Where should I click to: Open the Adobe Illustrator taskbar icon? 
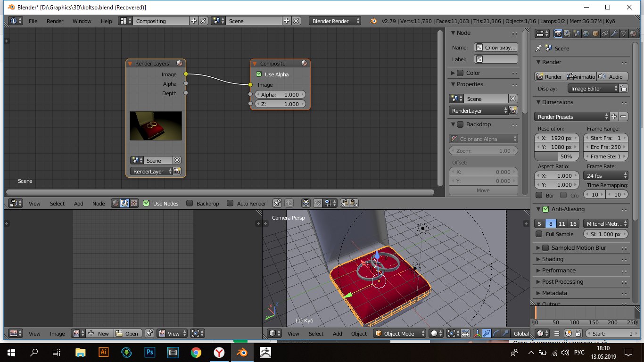(x=104, y=352)
